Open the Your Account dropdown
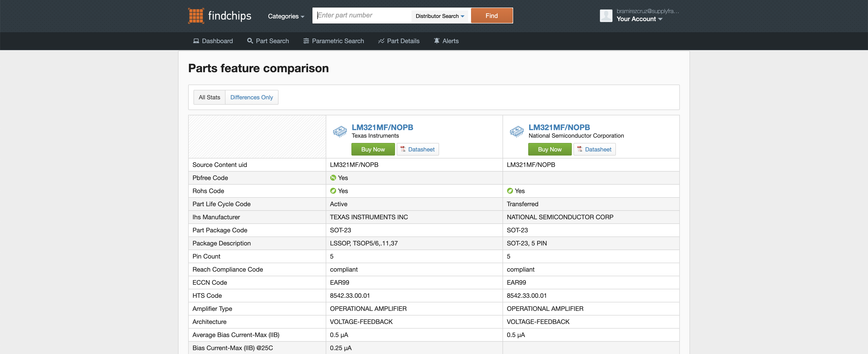The width and height of the screenshot is (868, 354). pos(639,19)
